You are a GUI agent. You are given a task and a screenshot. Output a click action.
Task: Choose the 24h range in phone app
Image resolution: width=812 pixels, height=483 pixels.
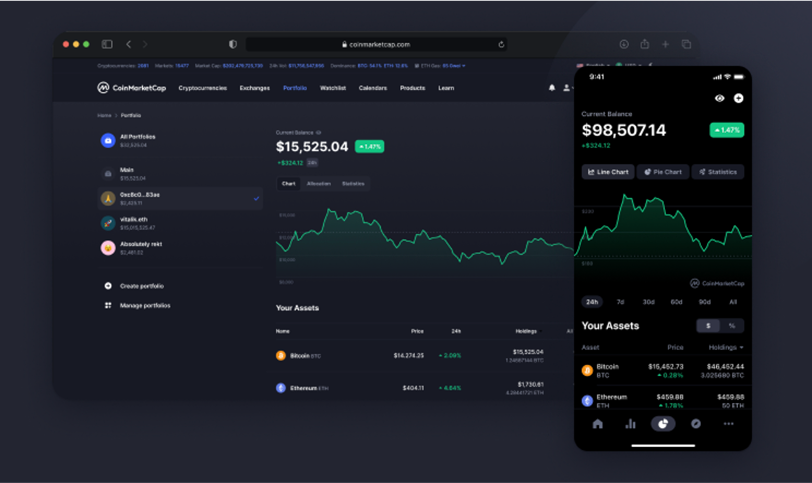click(x=592, y=302)
